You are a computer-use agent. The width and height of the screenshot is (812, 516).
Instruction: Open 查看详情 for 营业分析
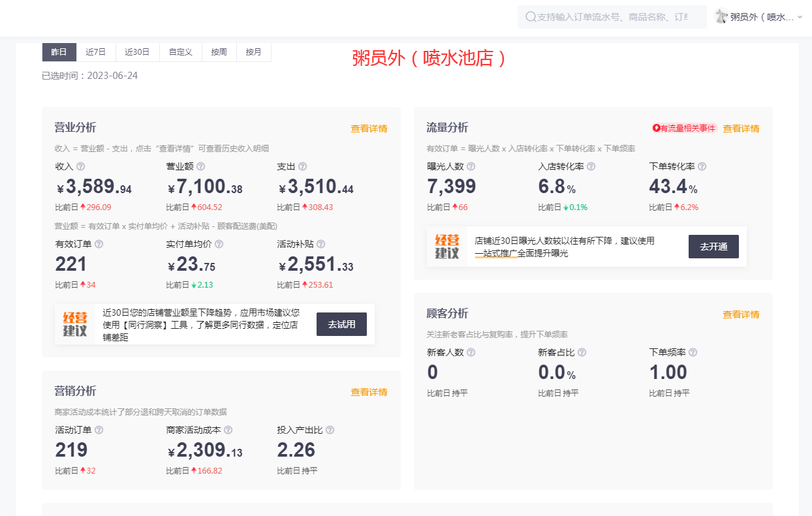369,129
